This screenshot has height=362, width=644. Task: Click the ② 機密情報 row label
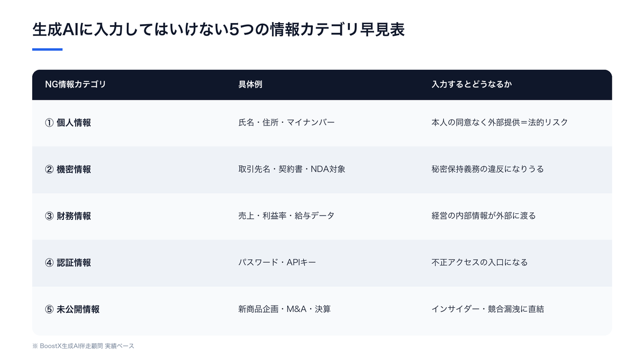pos(68,169)
